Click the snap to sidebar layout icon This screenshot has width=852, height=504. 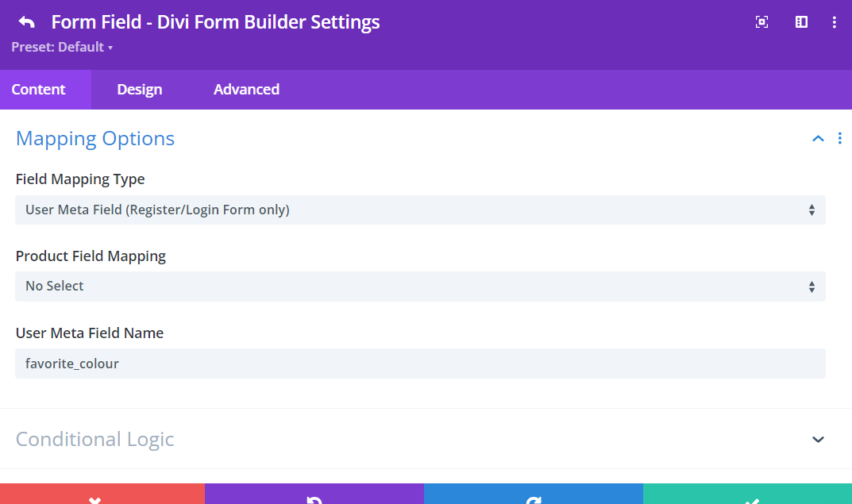click(x=801, y=22)
